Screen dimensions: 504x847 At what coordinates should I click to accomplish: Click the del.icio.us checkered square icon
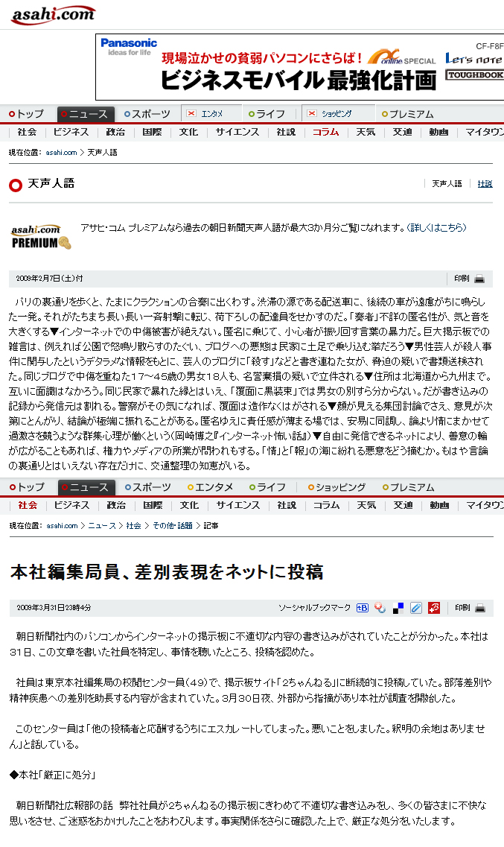click(x=398, y=608)
